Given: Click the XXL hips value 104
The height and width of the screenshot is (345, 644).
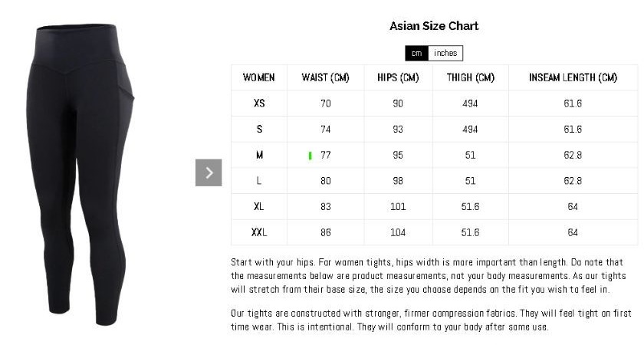Looking at the screenshot, I should click(398, 232).
